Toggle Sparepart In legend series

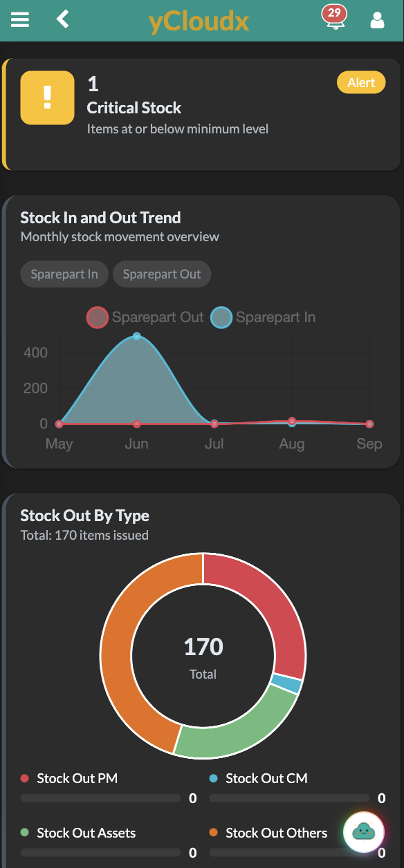(x=263, y=318)
